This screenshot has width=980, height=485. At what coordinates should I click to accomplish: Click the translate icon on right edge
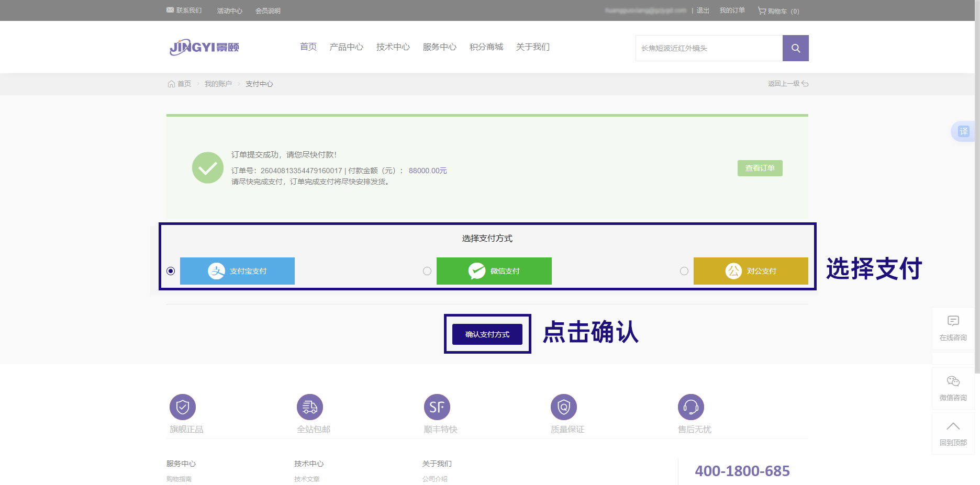pos(963,131)
